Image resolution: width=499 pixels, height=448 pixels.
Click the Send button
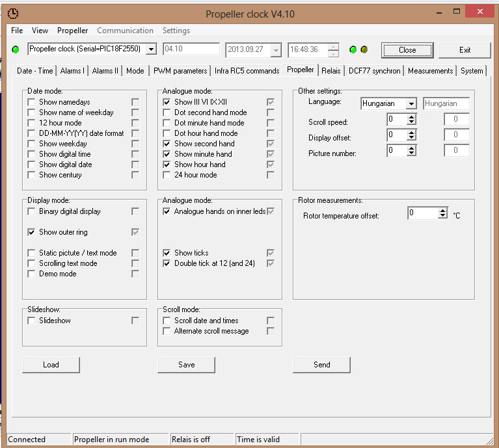(x=322, y=365)
